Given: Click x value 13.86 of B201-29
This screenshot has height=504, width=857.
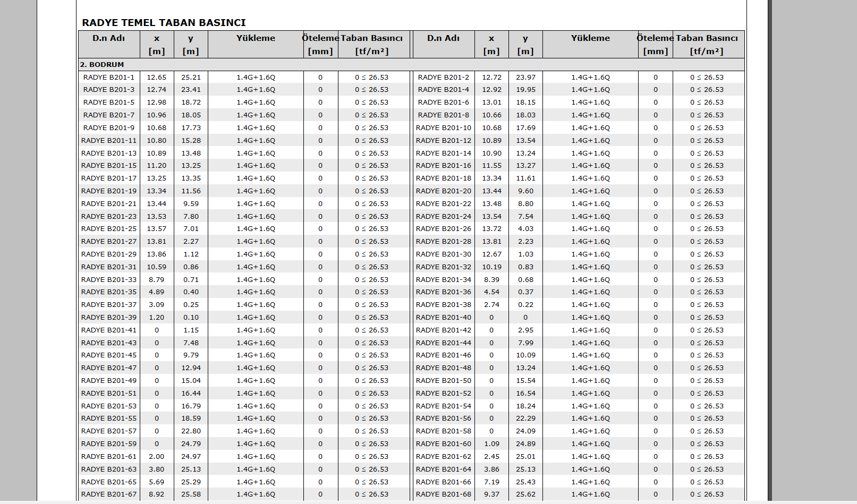Looking at the screenshot, I should click(157, 254).
